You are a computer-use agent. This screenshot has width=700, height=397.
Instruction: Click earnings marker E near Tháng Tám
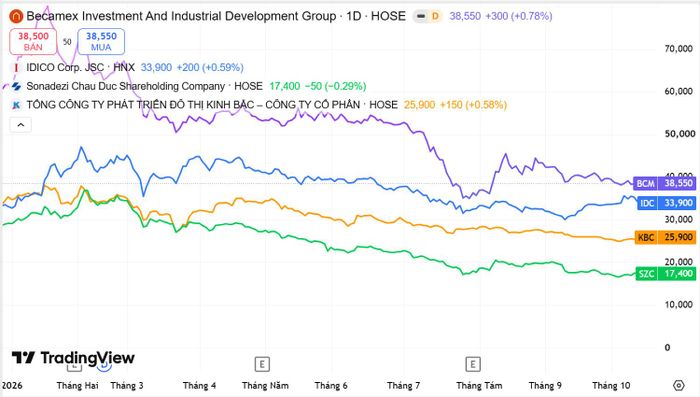coord(473,364)
